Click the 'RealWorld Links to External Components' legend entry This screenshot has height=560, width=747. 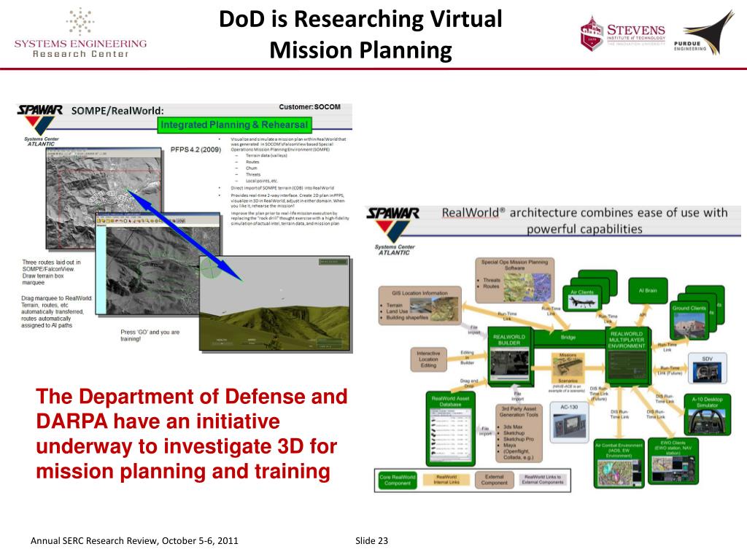(x=543, y=480)
